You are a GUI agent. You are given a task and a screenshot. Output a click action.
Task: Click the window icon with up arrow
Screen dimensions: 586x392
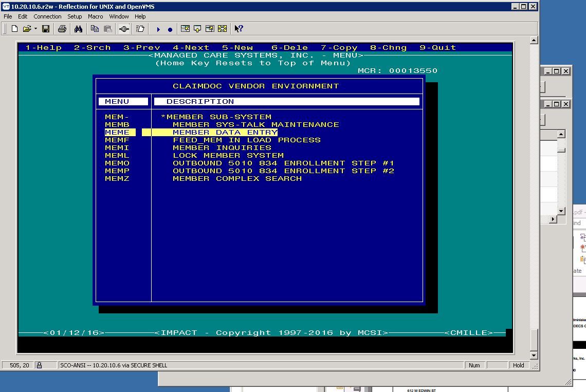(x=197, y=29)
